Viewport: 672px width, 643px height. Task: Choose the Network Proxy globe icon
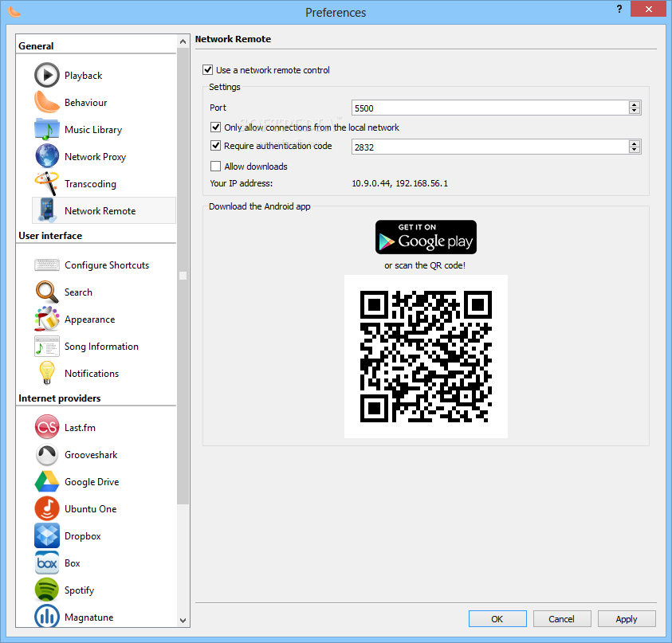[47, 156]
